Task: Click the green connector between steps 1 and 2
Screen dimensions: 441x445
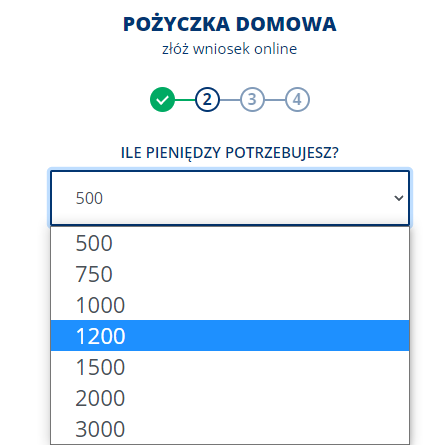Action: point(185,100)
